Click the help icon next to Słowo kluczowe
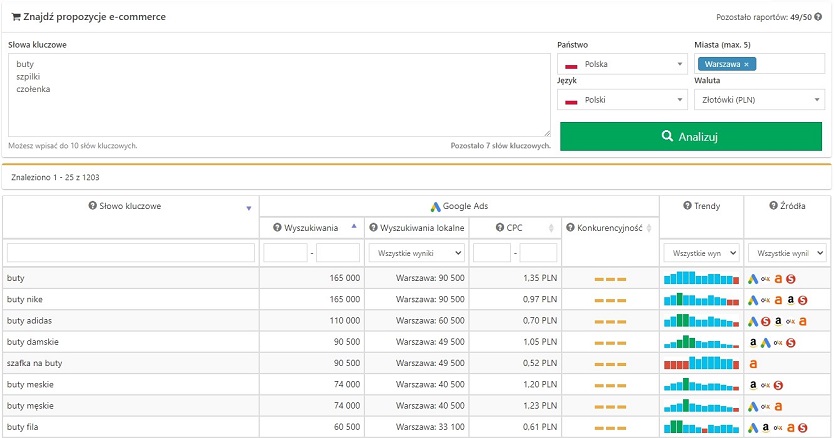 [x=93, y=206]
